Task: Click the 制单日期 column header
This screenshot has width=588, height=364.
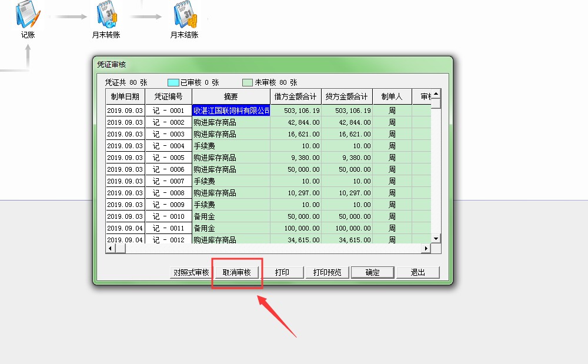Action: point(125,96)
